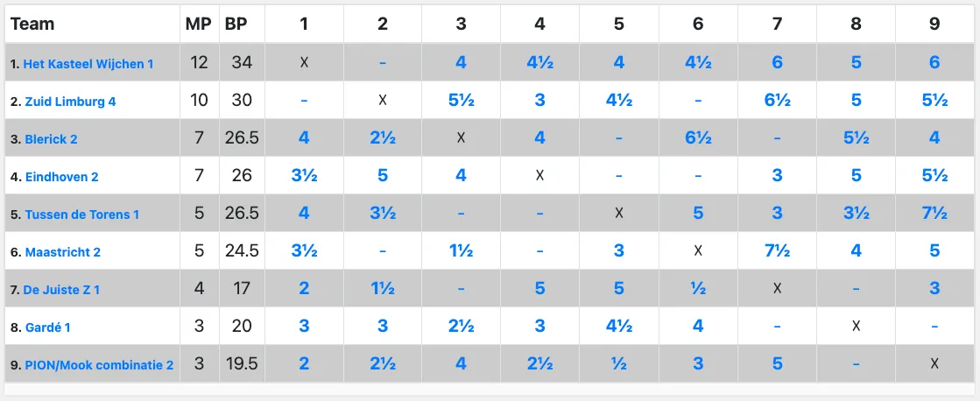Open Zuid Limburg 4's 6½ result against team 7
The height and width of the screenshot is (401, 980).
(x=777, y=100)
